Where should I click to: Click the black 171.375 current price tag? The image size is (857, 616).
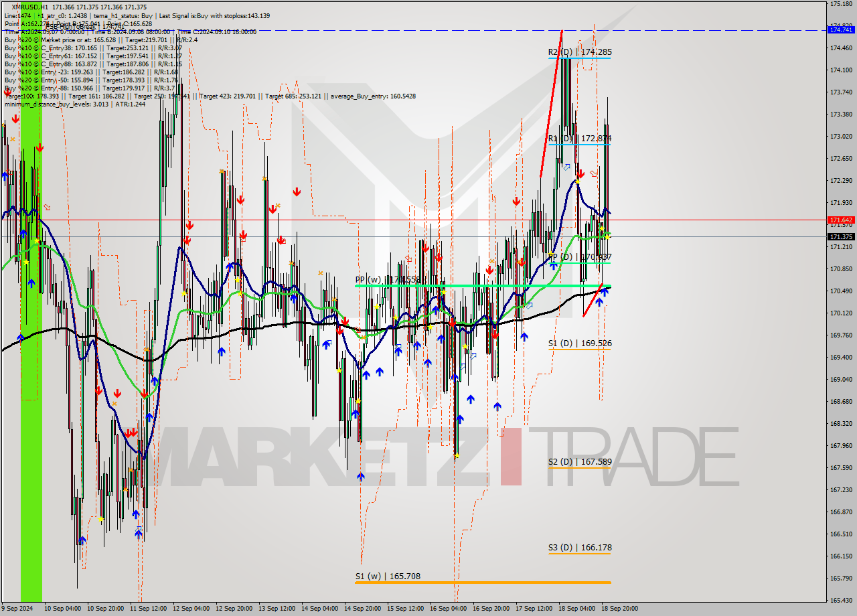point(841,236)
